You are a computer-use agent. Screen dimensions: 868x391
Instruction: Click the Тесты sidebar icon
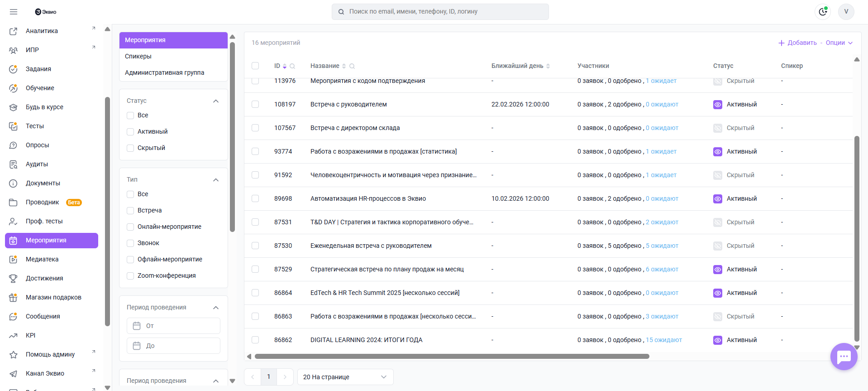[x=13, y=126]
